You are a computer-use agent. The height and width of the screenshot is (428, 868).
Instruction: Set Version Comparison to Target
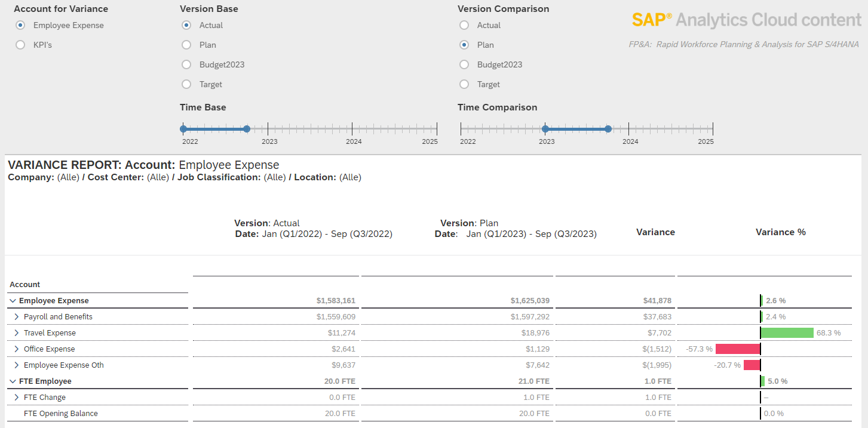pos(464,84)
